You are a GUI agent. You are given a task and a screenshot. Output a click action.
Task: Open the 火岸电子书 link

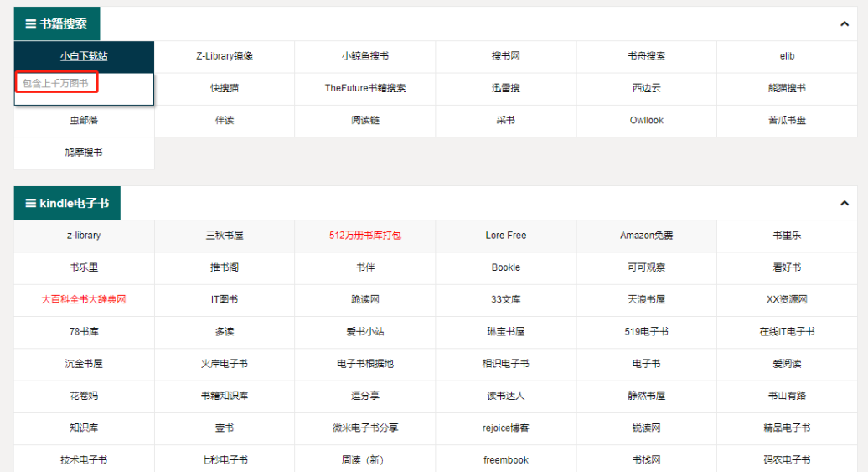click(x=225, y=364)
